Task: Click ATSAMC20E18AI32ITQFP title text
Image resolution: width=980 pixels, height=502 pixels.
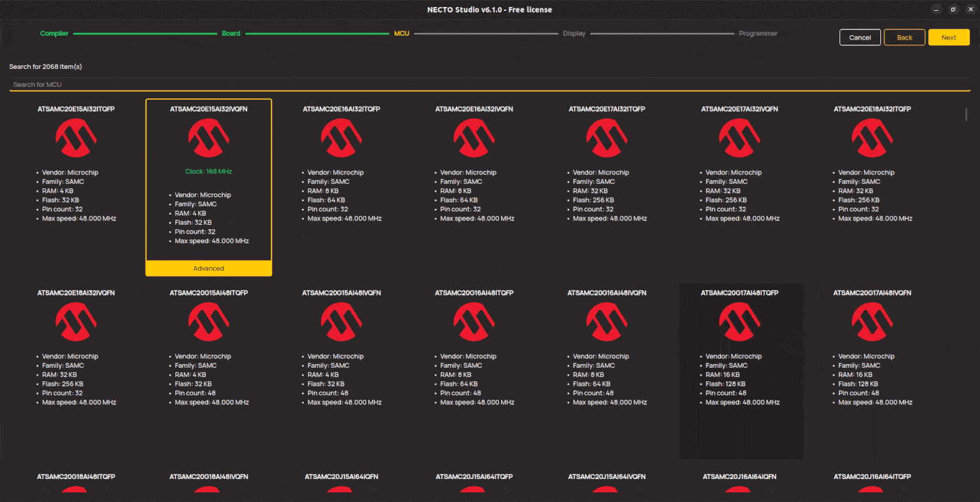Action: (x=872, y=109)
